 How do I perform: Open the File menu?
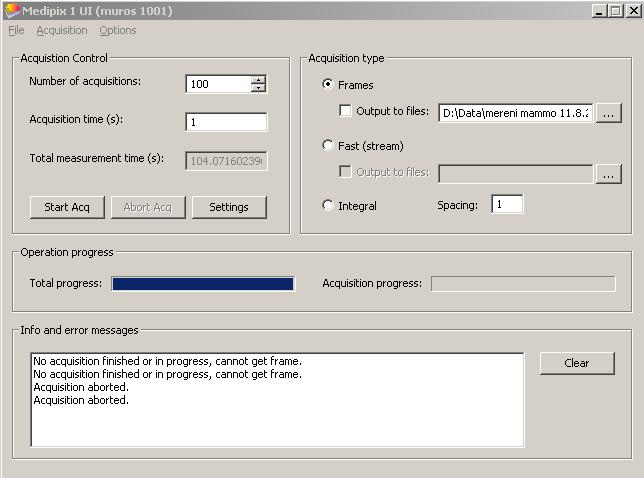tap(16, 30)
